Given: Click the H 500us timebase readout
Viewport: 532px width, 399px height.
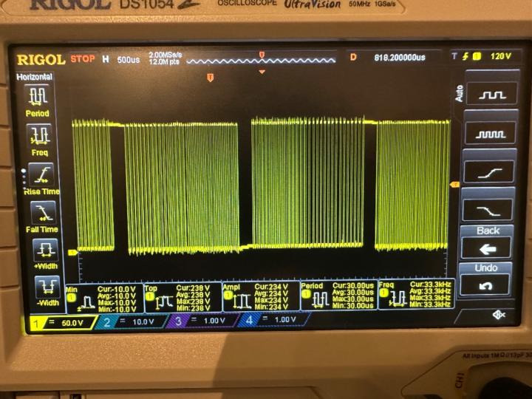Looking at the screenshot, I should click(120, 60).
